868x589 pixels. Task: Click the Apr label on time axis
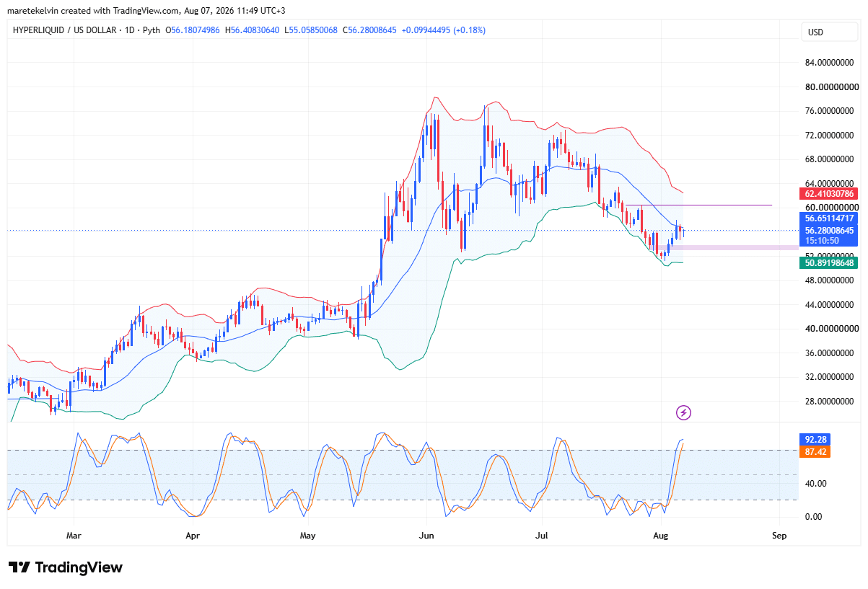(192, 536)
